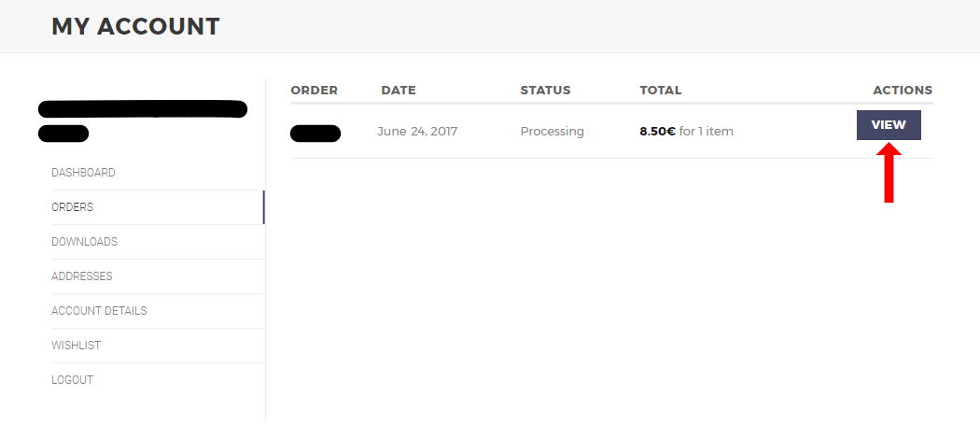
Task: Open the redacted order number link
Action: pyautogui.click(x=315, y=133)
